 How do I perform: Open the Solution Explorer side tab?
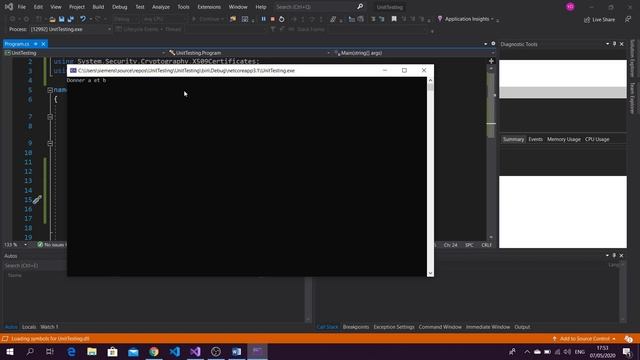[633, 58]
